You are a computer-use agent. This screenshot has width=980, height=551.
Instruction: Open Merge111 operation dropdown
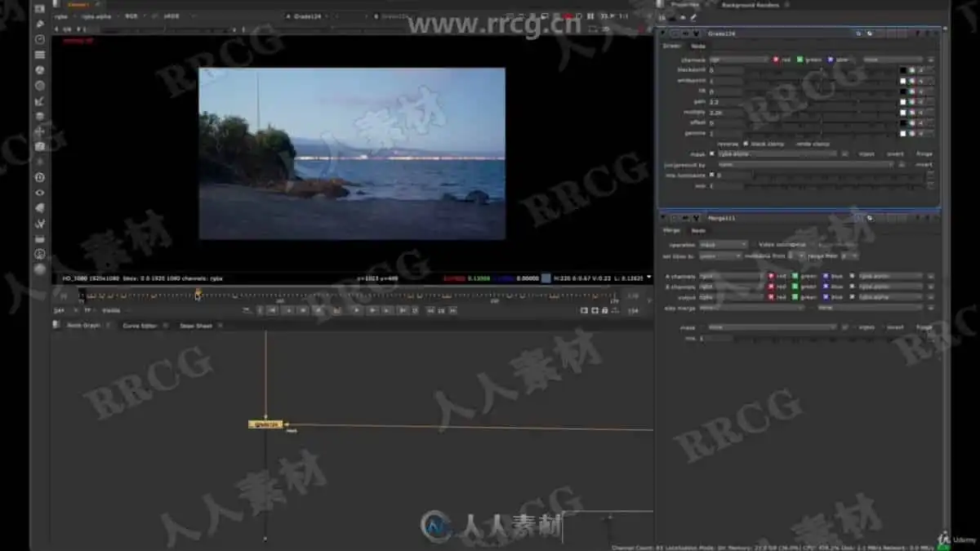pyautogui.click(x=723, y=244)
